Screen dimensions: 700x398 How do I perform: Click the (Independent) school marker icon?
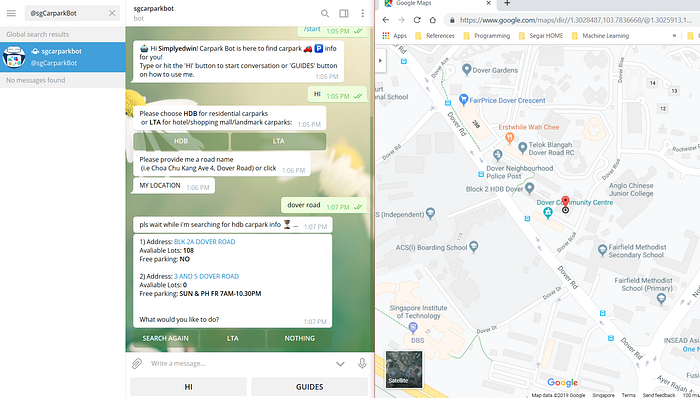point(430,213)
